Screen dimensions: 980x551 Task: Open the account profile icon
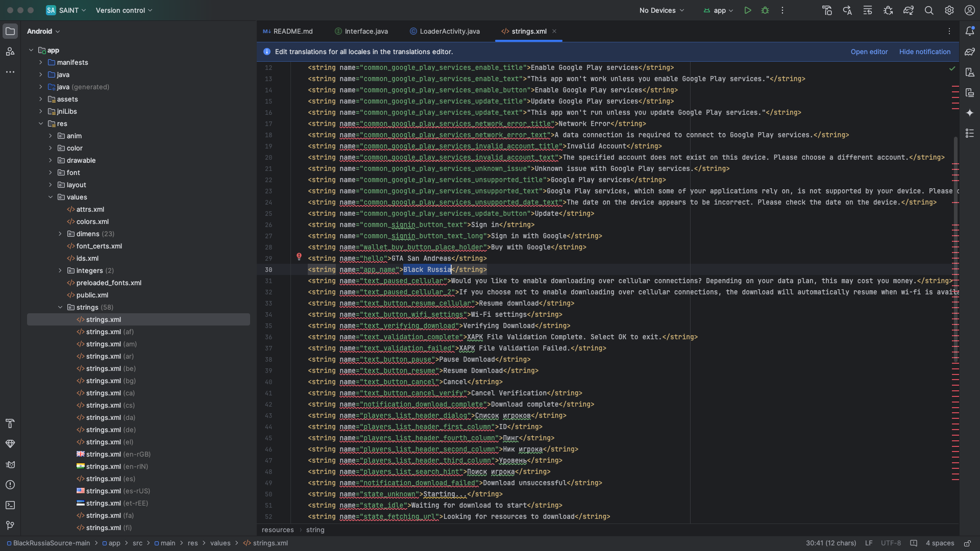click(x=970, y=10)
